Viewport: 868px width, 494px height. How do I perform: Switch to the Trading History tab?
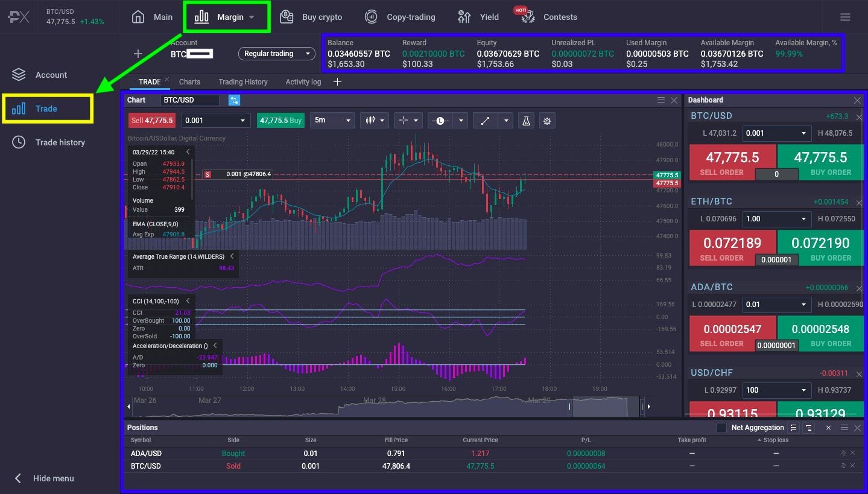[243, 81]
